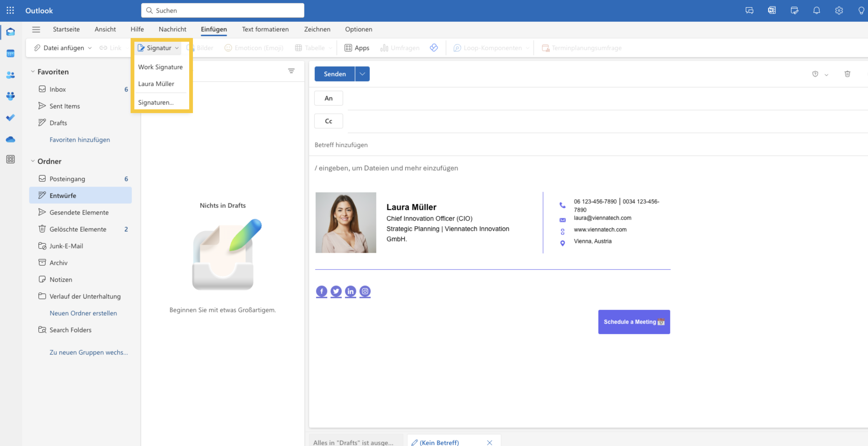Click the Senden button to send email
This screenshot has width=868, height=446.
pos(334,73)
